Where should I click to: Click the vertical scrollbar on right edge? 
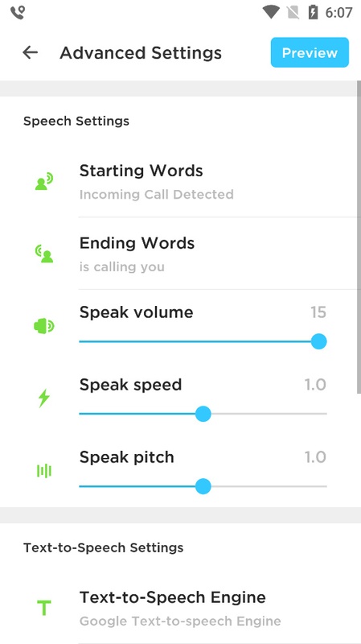click(359, 237)
